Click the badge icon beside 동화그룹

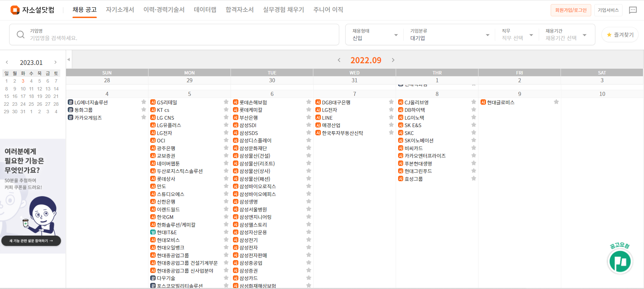[x=70, y=110]
